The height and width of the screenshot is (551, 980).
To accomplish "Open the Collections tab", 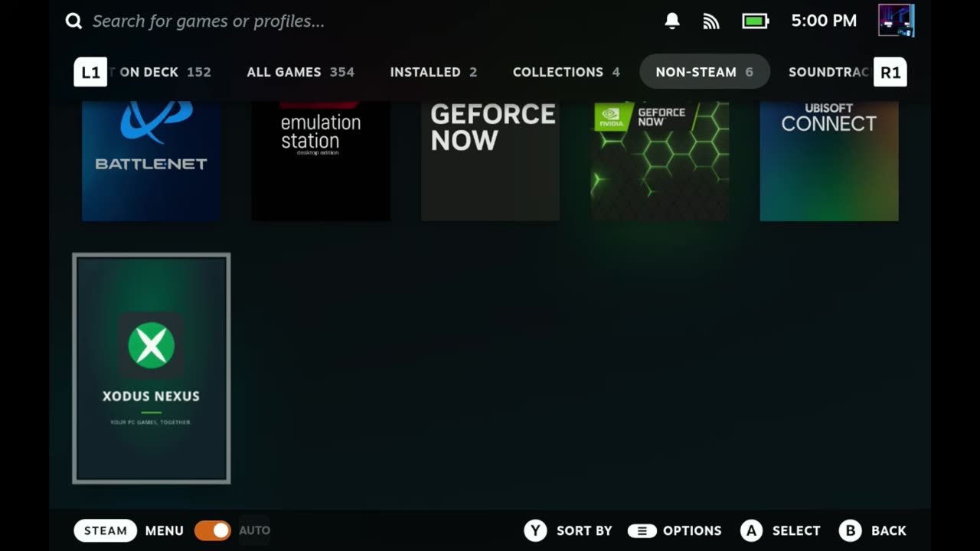I will 566,72.
